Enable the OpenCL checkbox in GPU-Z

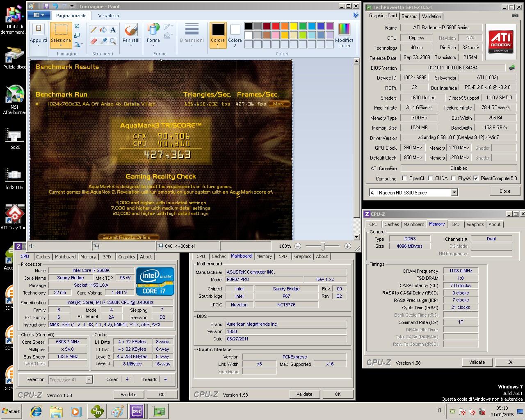(404, 178)
